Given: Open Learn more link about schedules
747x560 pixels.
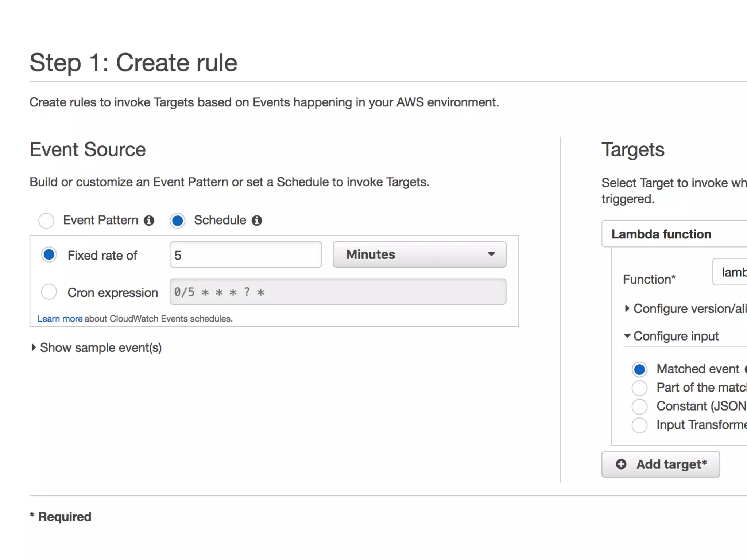Looking at the screenshot, I should tap(60, 319).
